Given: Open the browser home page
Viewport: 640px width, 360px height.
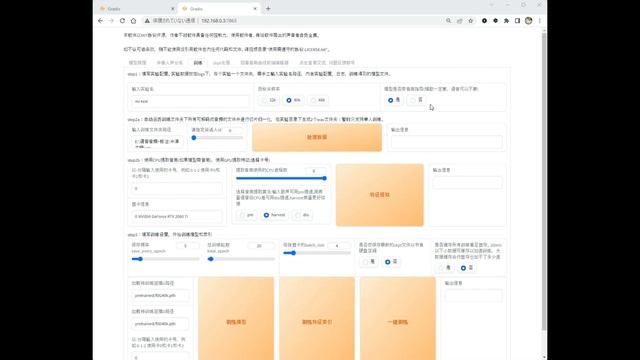Looking at the screenshot, I should point(133,20).
